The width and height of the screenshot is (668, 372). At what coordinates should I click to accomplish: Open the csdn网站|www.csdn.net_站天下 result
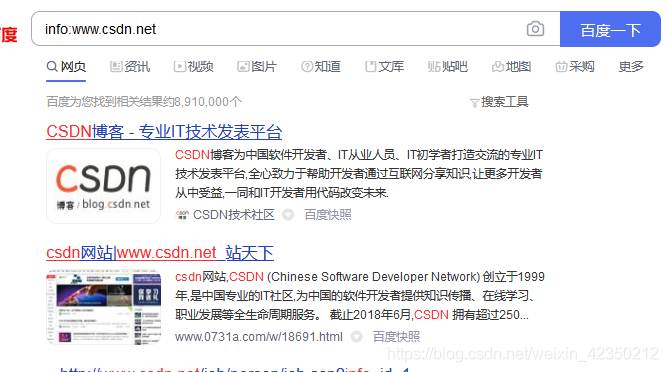[x=160, y=253]
